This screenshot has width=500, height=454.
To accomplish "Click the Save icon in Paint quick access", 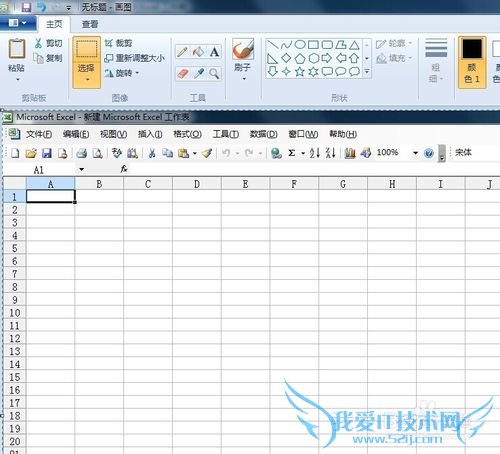I will pos(26,7).
